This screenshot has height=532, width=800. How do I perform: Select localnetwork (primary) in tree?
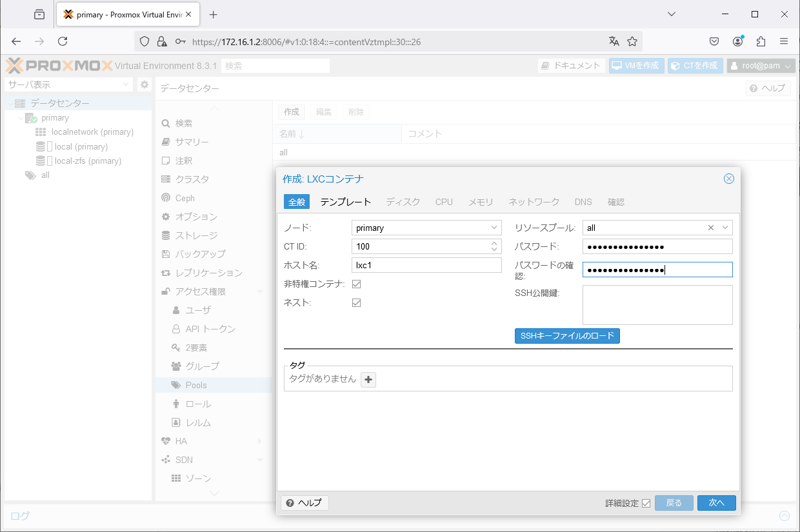pyautogui.click(x=92, y=132)
